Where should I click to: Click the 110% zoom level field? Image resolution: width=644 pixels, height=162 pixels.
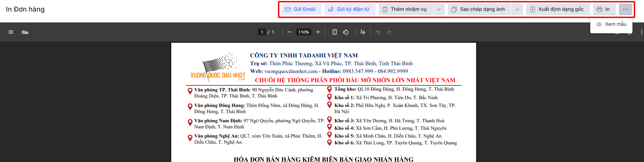(303, 32)
